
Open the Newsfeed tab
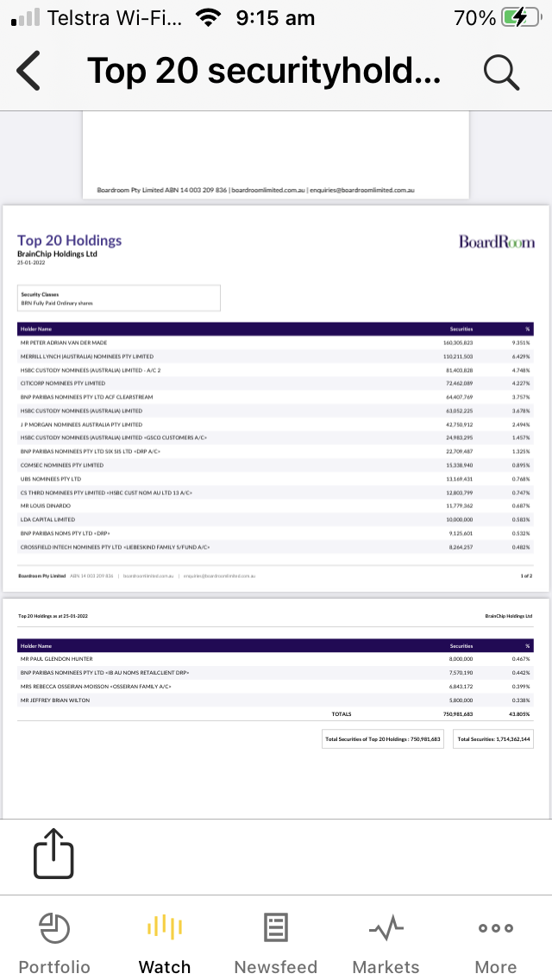pos(276,943)
